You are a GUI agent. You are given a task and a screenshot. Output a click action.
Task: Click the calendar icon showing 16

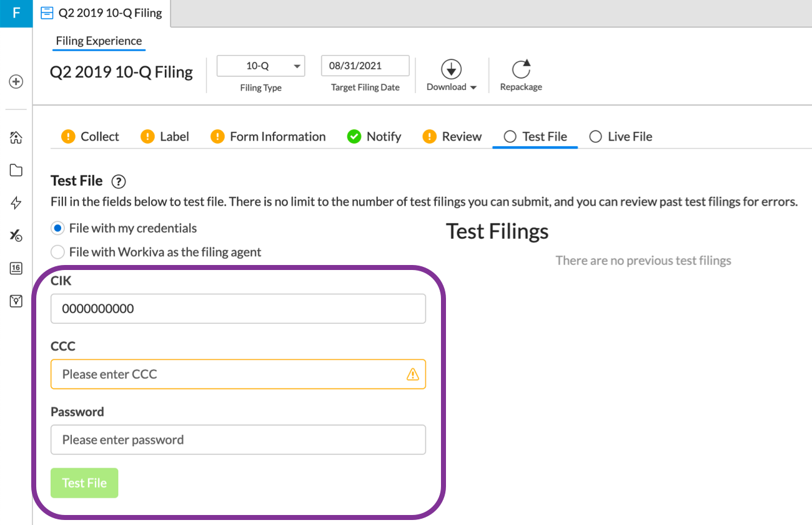point(16,268)
